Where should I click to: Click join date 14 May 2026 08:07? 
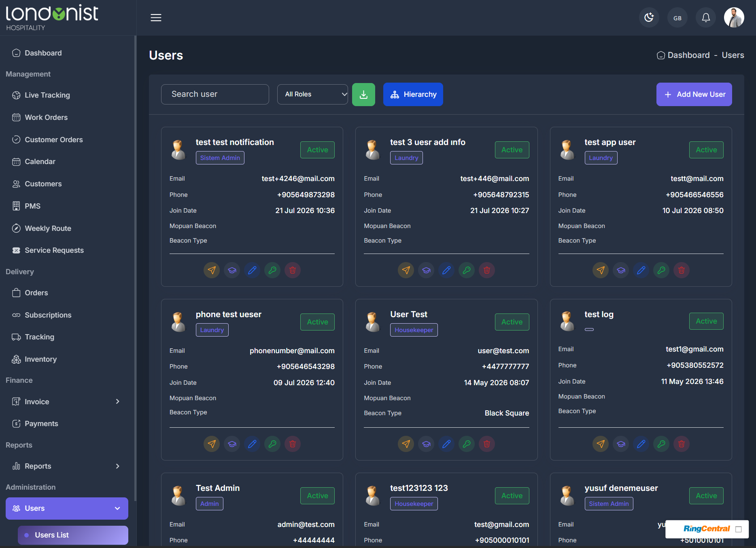[496, 383]
